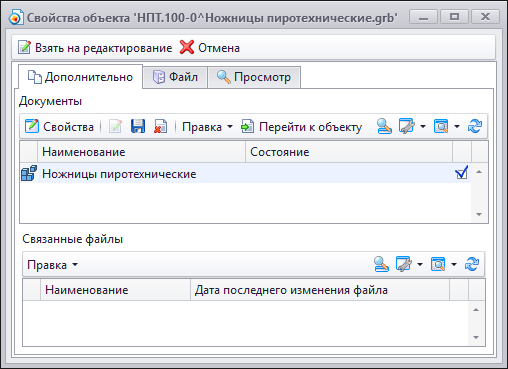Click the 'Отмена' cancel button
This screenshot has height=369, width=508.
[210, 48]
